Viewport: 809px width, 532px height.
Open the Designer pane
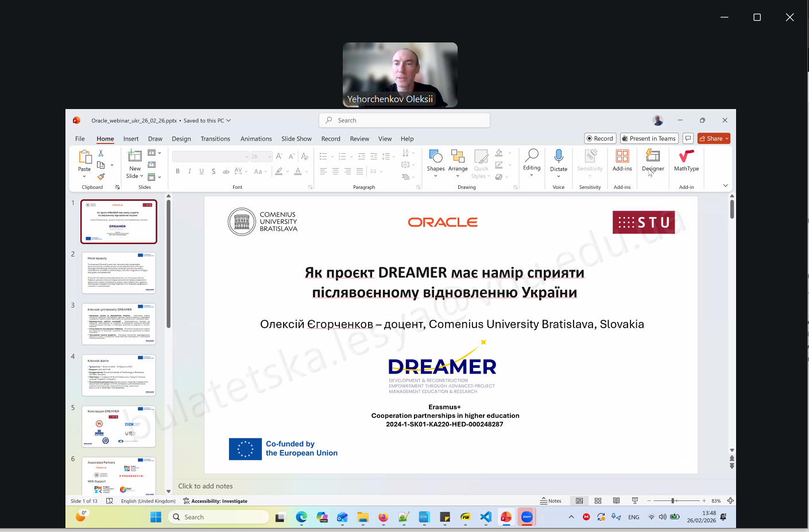[x=653, y=161]
